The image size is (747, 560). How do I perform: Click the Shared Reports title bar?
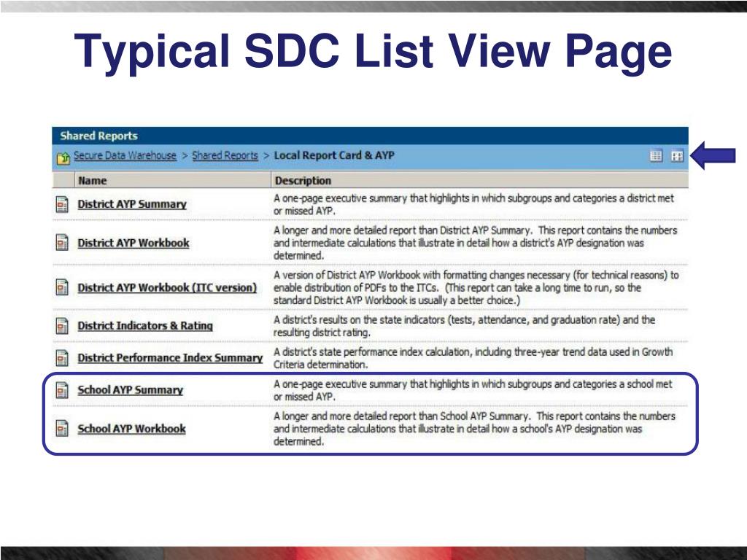click(x=370, y=136)
